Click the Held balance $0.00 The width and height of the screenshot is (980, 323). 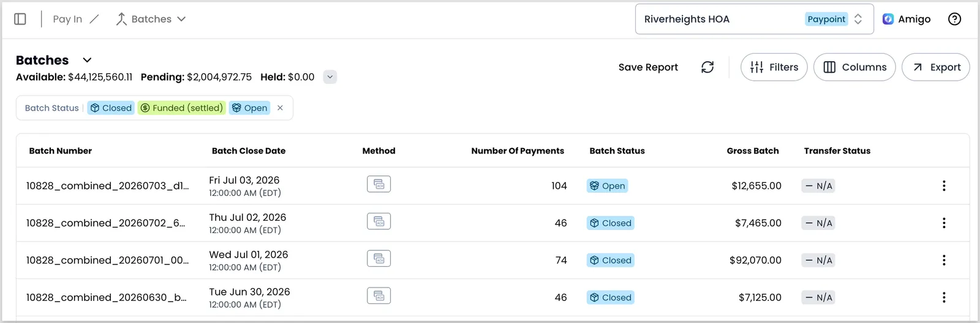pyautogui.click(x=287, y=77)
